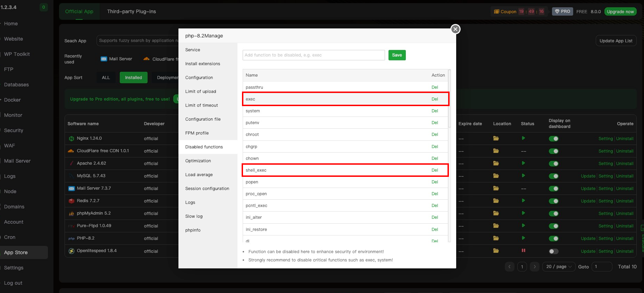Open phpinfo section
The height and width of the screenshot is (293, 644).
(193, 230)
